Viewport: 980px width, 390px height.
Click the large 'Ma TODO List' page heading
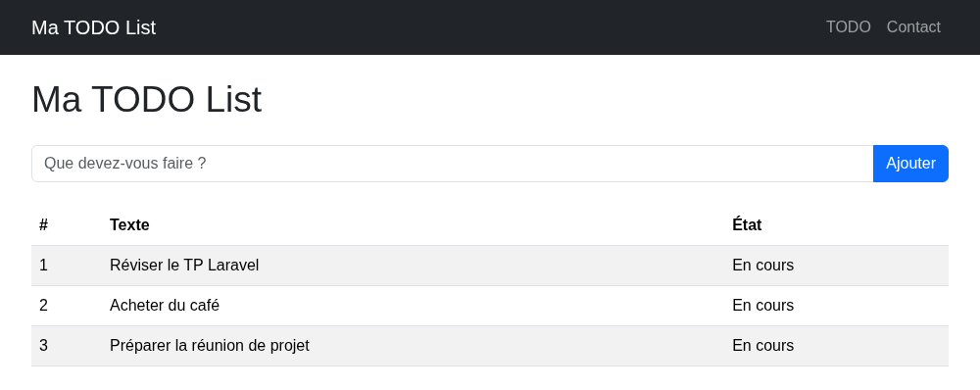tap(146, 99)
